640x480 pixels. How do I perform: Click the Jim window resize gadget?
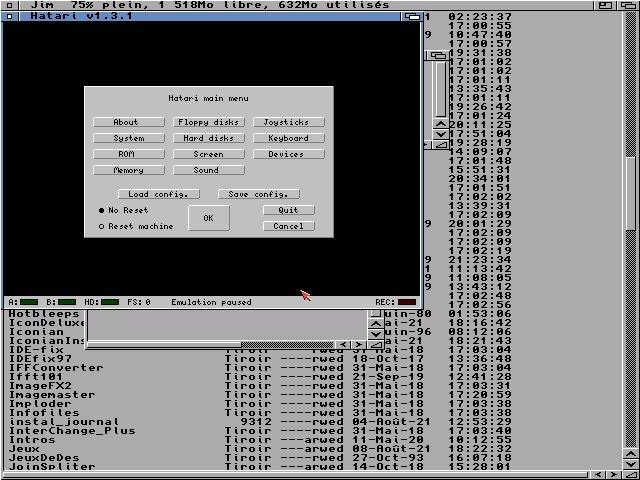pyautogui.click(x=631, y=475)
